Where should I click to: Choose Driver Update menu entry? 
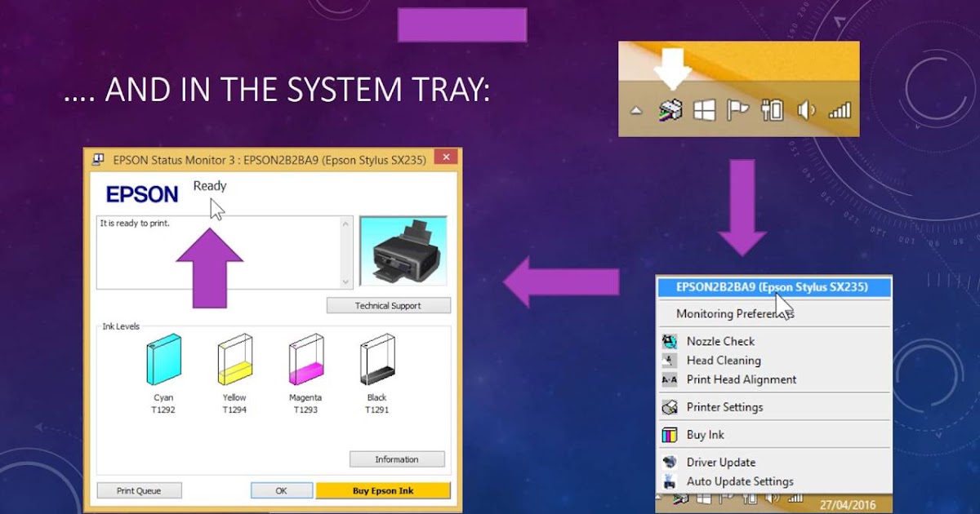(x=773, y=462)
